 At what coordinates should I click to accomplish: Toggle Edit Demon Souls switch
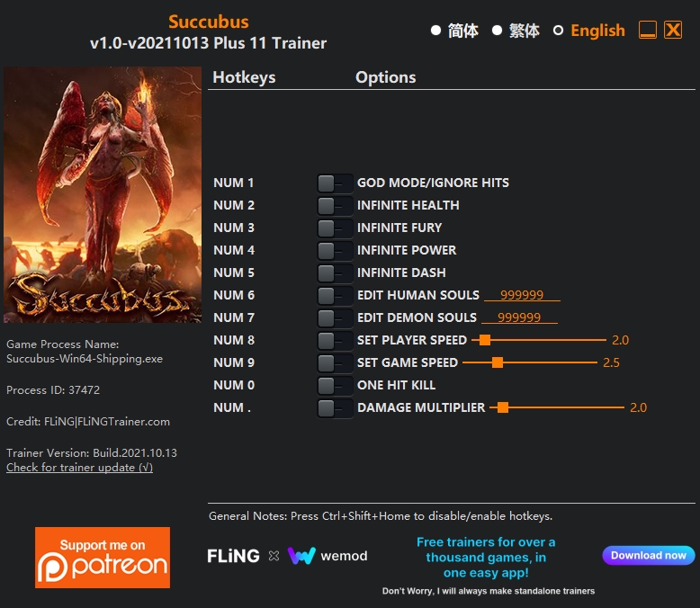point(335,317)
